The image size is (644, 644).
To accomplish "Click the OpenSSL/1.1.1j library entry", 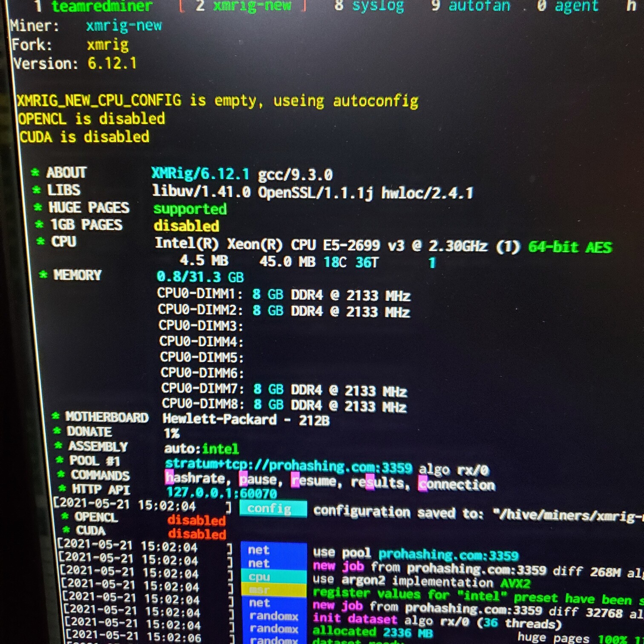I will pos(316,193).
